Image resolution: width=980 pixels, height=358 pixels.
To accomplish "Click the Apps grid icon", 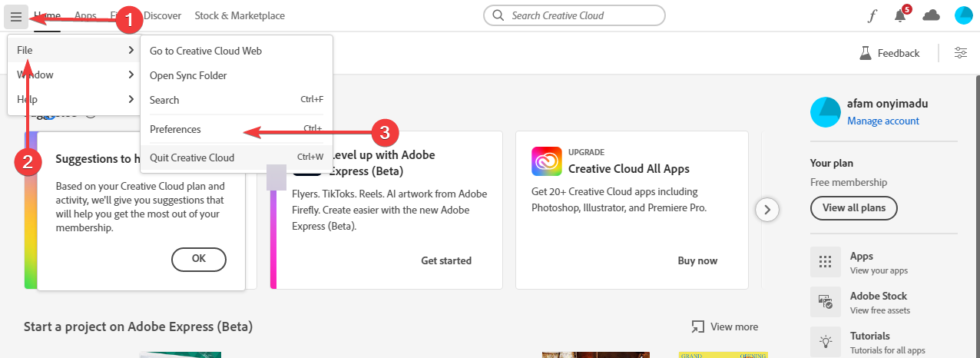I will click(x=826, y=262).
